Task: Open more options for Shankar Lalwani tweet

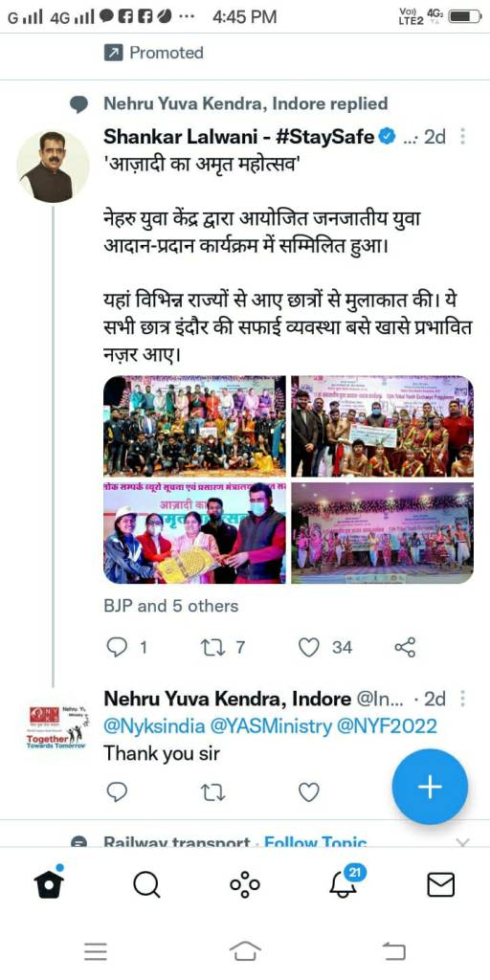Action: tap(462, 136)
